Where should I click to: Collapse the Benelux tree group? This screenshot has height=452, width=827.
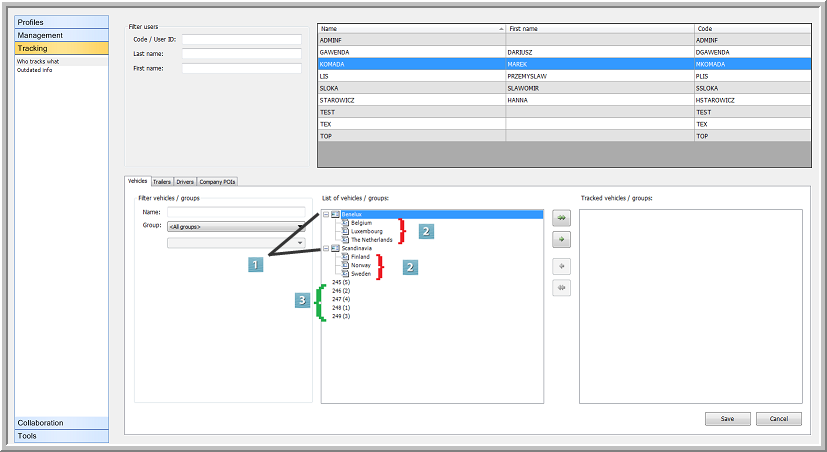tap(325, 214)
